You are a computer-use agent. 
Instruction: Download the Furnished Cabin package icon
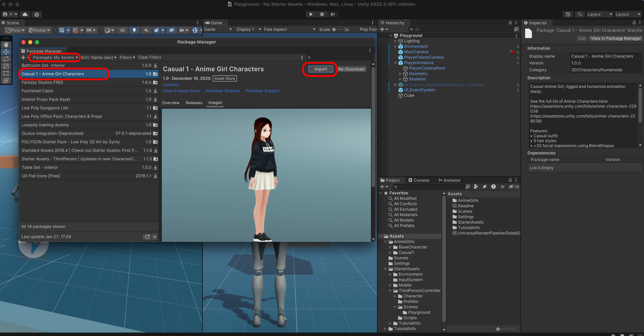[156, 91]
